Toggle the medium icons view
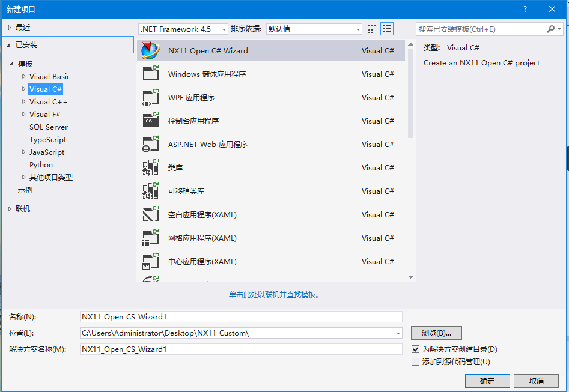Screen dimensions: 569x392 click(x=371, y=28)
